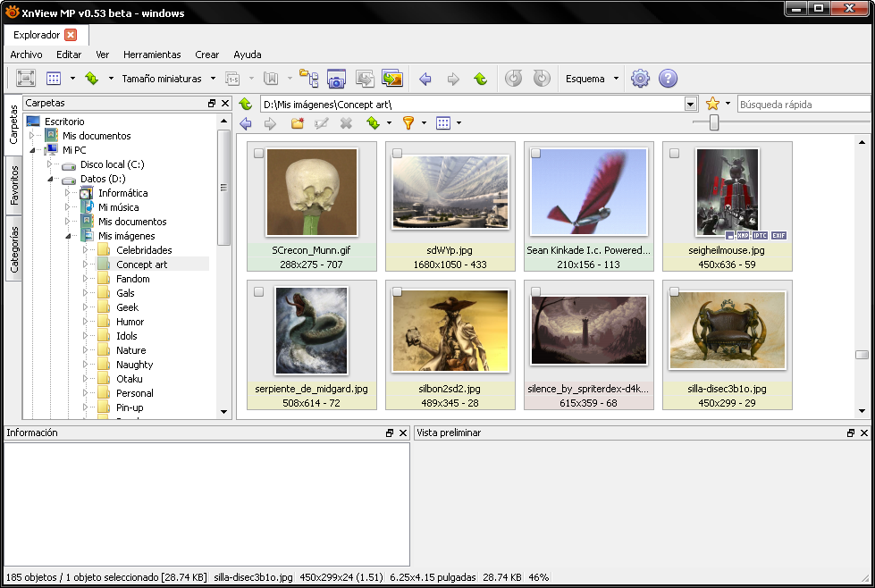Go forward with main toolbar gray arrow
Viewport: 875px width, 588px height.
tap(453, 79)
